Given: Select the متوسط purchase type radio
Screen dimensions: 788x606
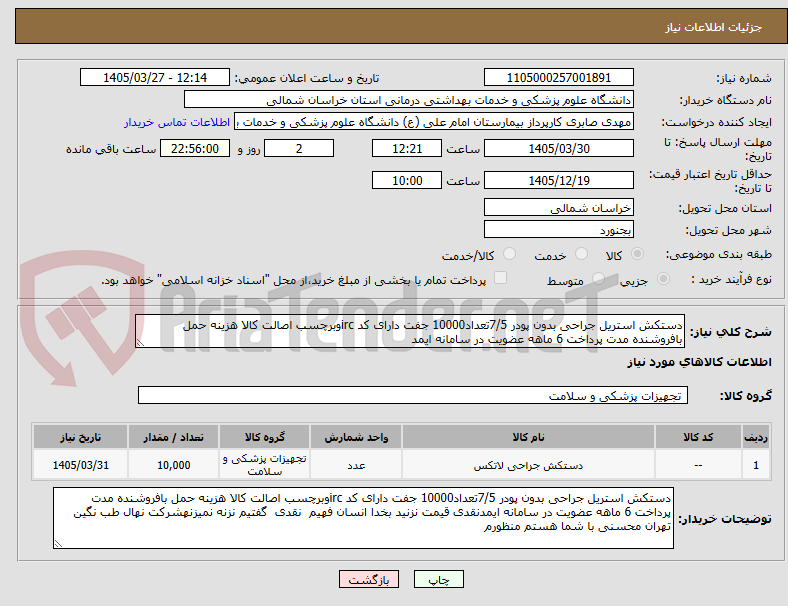Looking at the screenshot, I should click(x=598, y=279).
